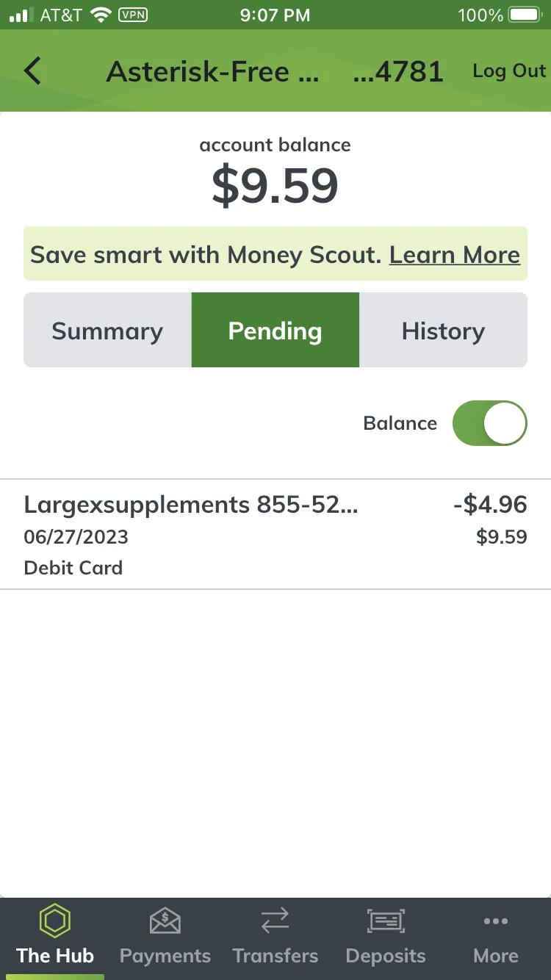Go back using the left chevron arrow
Viewport: 551px width, 980px height.
click(32, 71)
